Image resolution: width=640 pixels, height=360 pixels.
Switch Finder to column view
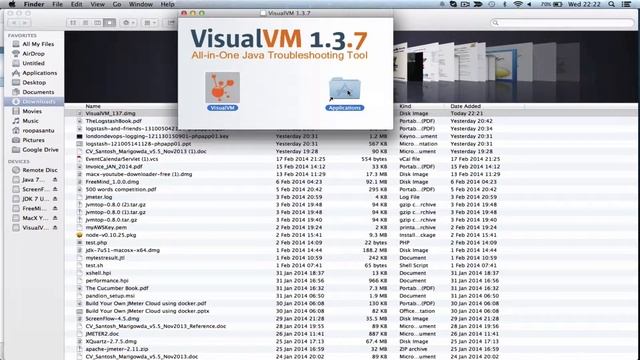click(98, 23)
